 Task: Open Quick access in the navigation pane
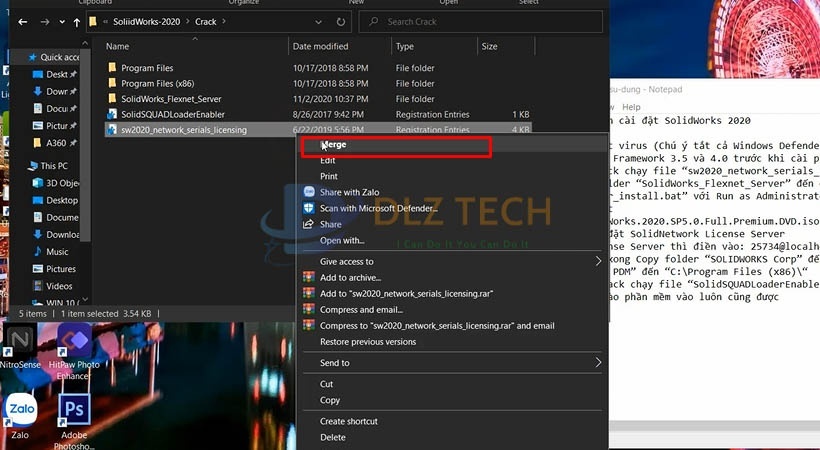point(53,57)
